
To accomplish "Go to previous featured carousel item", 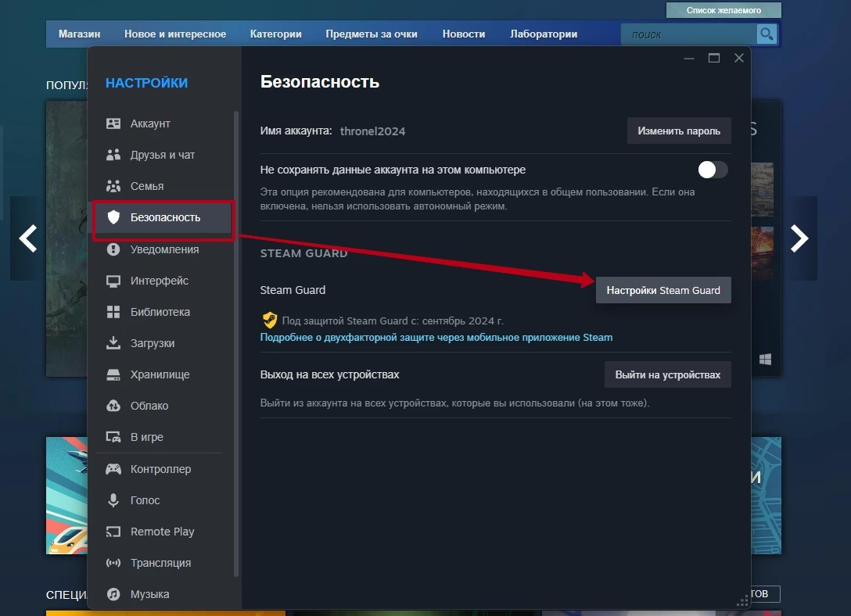I will 28,238.
